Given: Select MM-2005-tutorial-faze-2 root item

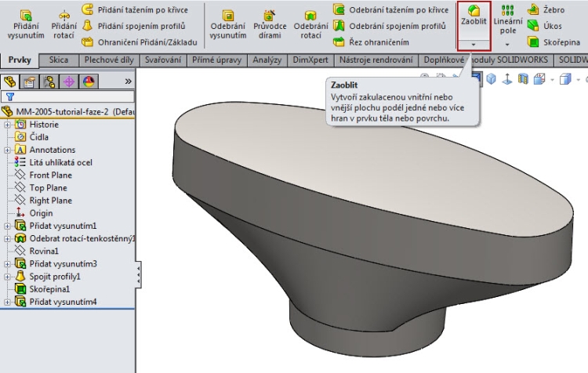Looking at the screenshot, I should (68, 112).
